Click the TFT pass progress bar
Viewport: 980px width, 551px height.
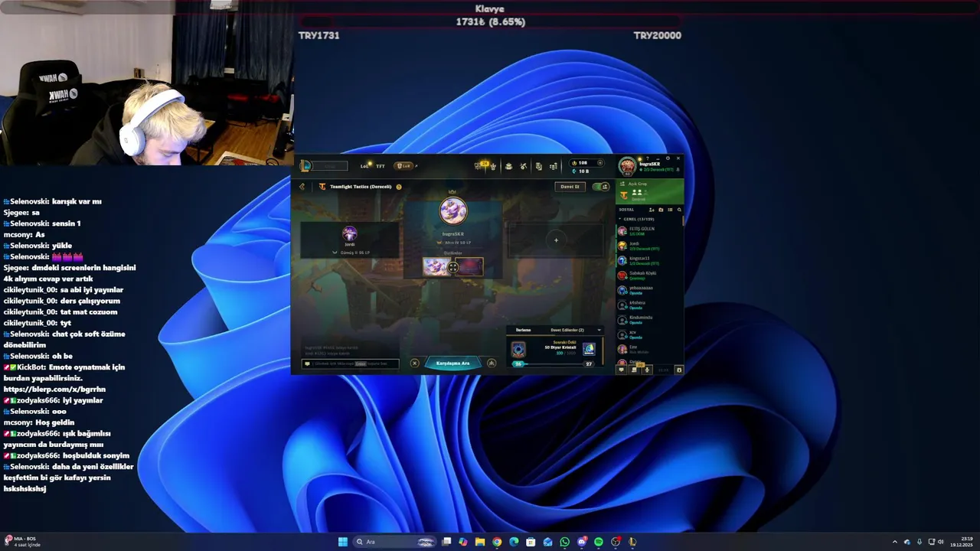coord(554,364)
